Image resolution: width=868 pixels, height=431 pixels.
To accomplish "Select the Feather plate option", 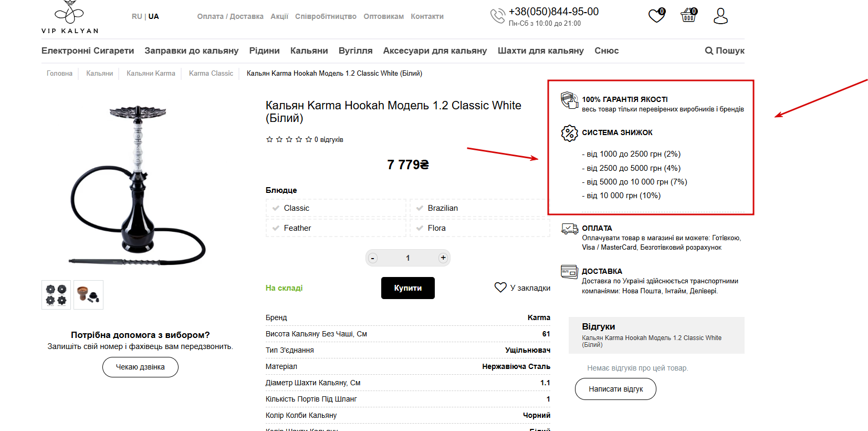I will (x=336, y=228).
